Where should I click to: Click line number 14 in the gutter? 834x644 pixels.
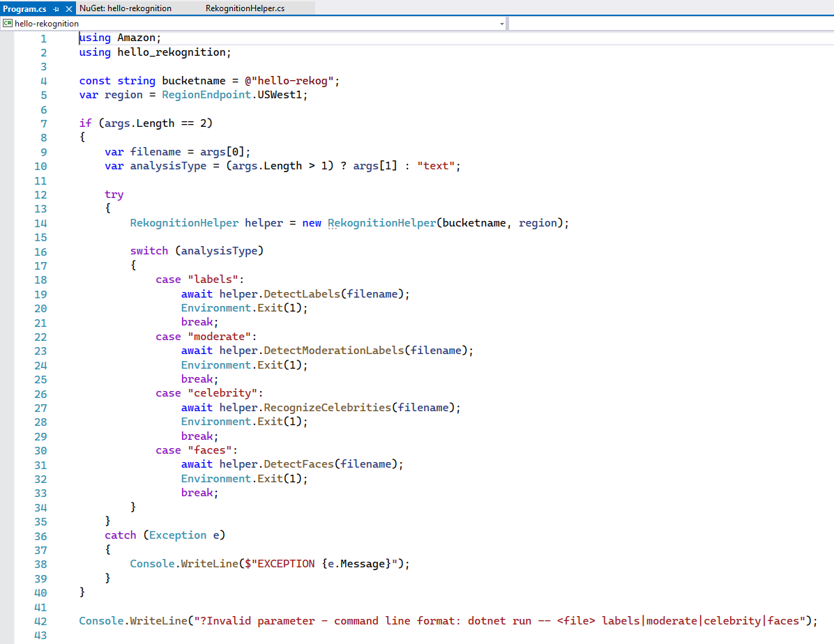(40, 223)
